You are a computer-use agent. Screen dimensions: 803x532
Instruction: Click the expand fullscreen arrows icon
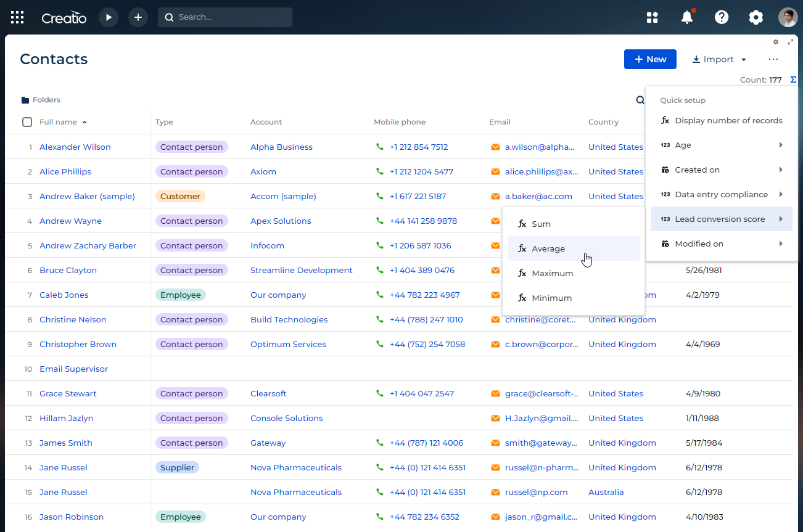pos(791,42)
